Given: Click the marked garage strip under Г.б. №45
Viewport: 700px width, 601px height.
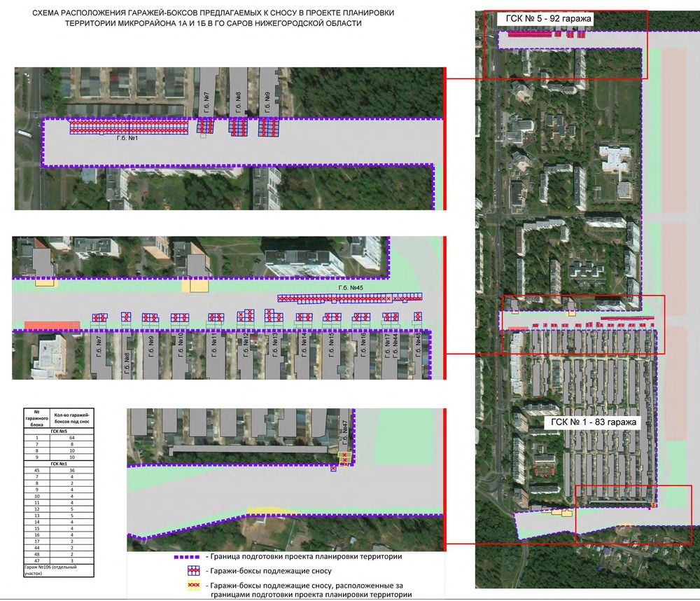Looking at the screenshot, I should point(349,298).
